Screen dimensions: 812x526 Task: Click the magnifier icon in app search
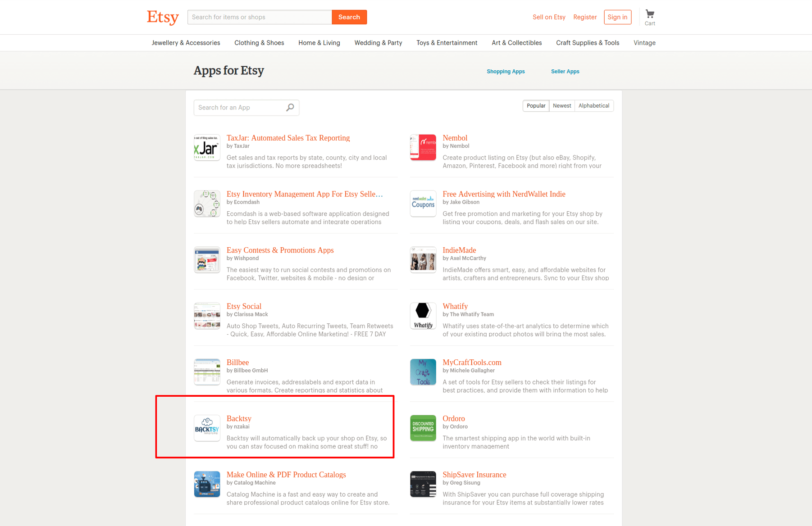290,107
